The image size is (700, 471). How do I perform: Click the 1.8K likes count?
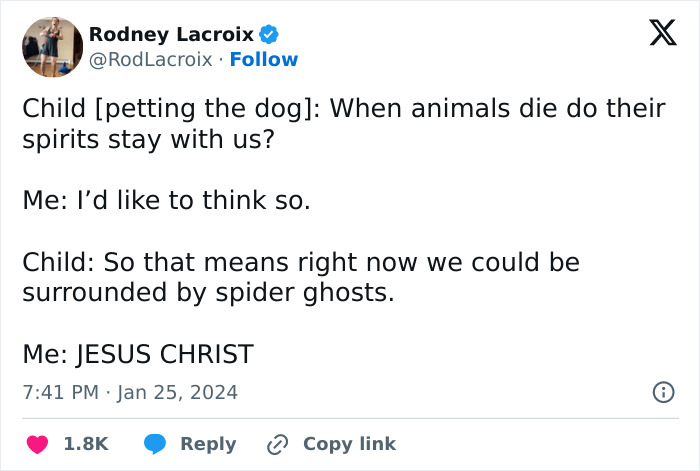(x=86, y=444)
